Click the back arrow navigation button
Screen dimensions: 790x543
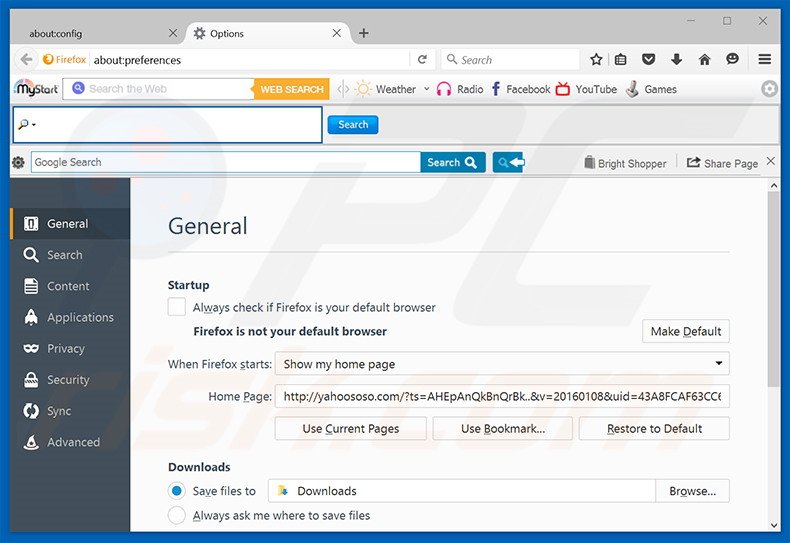pyautogui.click(x=26, y=59)
